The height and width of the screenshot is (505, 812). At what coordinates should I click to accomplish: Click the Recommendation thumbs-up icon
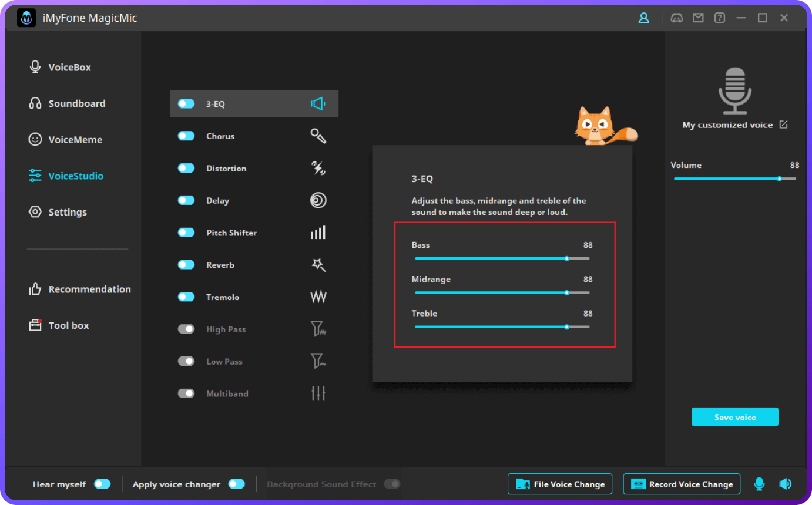coord(35,289)
